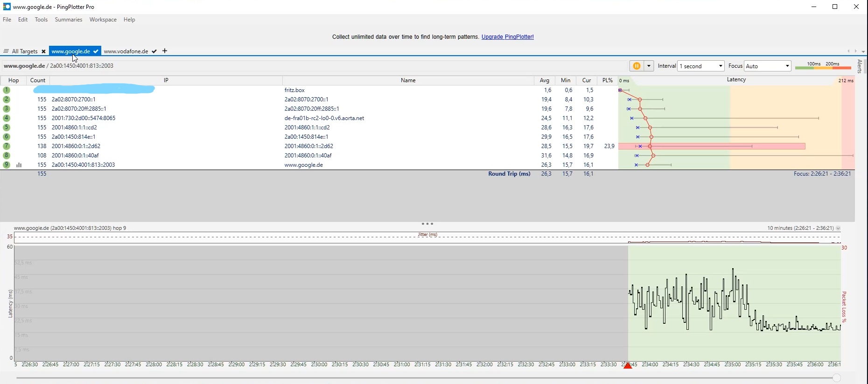
Task: Sort by the Avg column header
Action: (x=544, y=80)
